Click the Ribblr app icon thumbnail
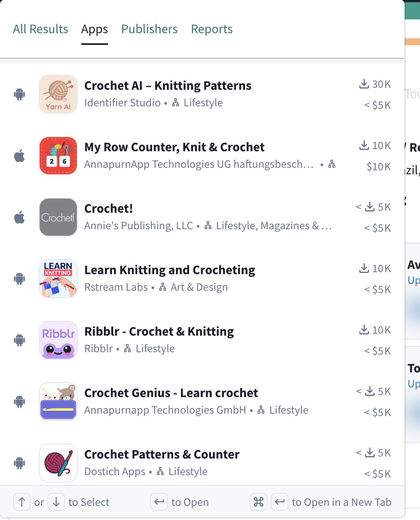This screenshot has height=520, width=420. tap(58, 340)
